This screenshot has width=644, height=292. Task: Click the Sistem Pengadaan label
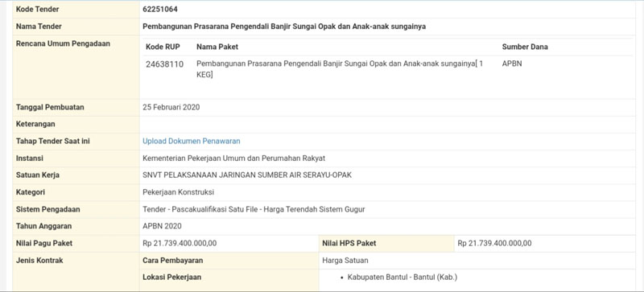48,209
